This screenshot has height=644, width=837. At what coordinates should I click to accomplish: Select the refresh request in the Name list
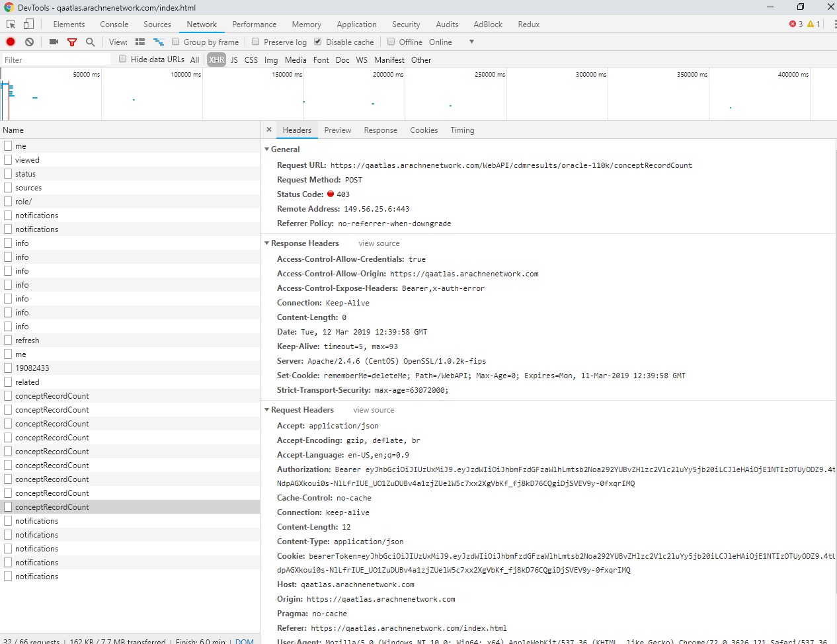click(x=28, y=340)
